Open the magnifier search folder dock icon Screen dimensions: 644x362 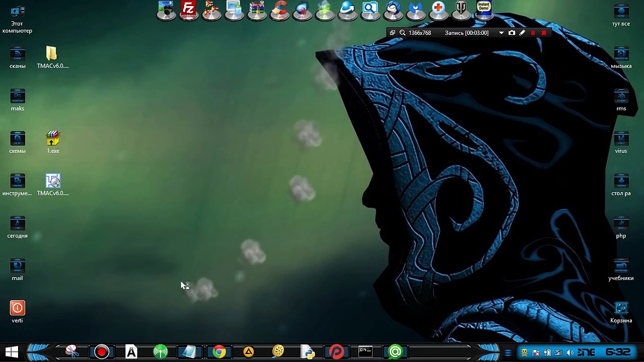[x=370, y=10]
